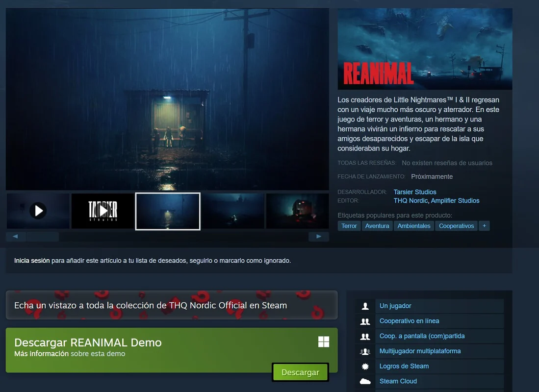Play the first trailer video thumbnail
Viewport: 539px width, 392px height.
[38, 211]
